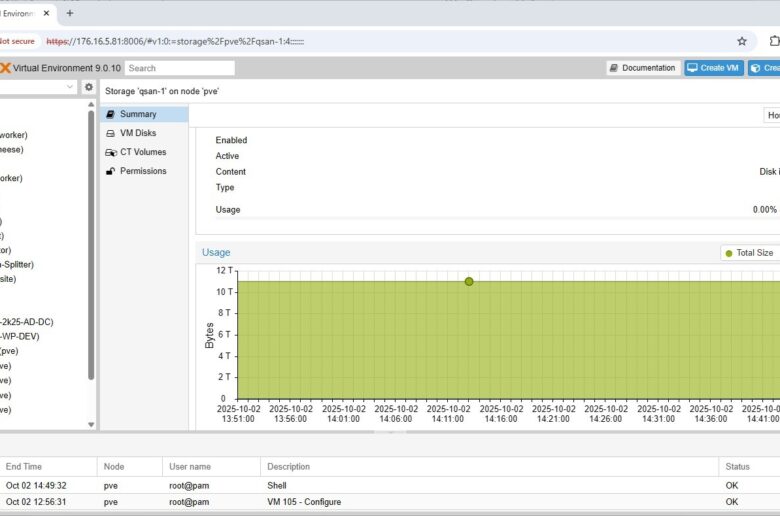
Task: Click the Proxmox logo icon
Action: click(5, 68)
